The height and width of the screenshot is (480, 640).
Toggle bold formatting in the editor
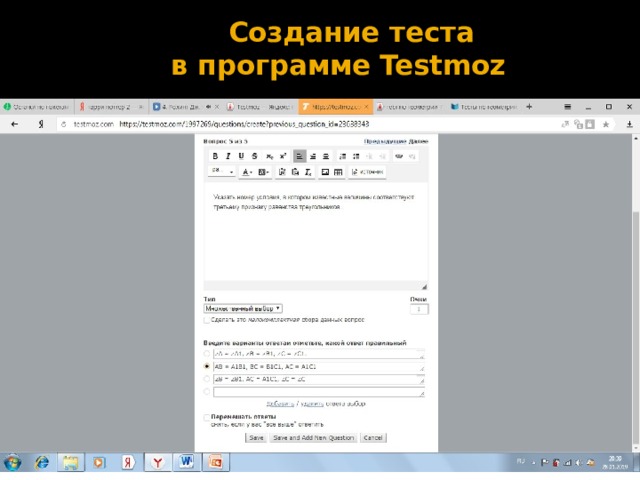[215, 156]
